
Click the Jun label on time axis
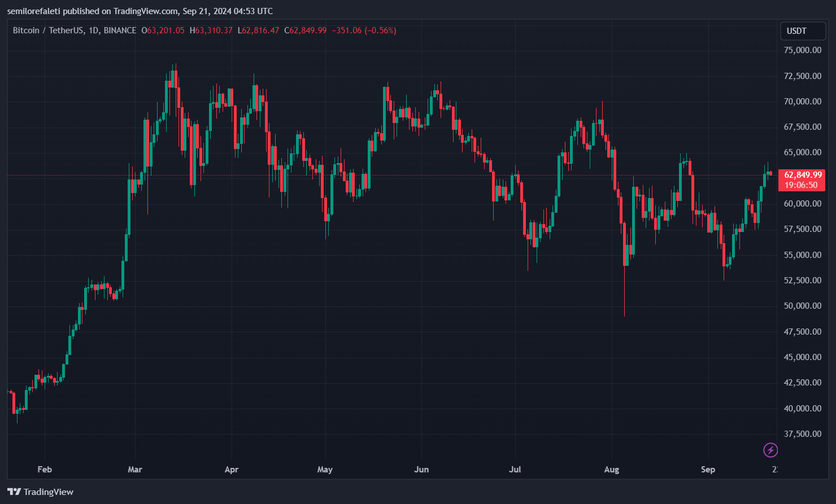pyautogui.click(x=421, y=470)
